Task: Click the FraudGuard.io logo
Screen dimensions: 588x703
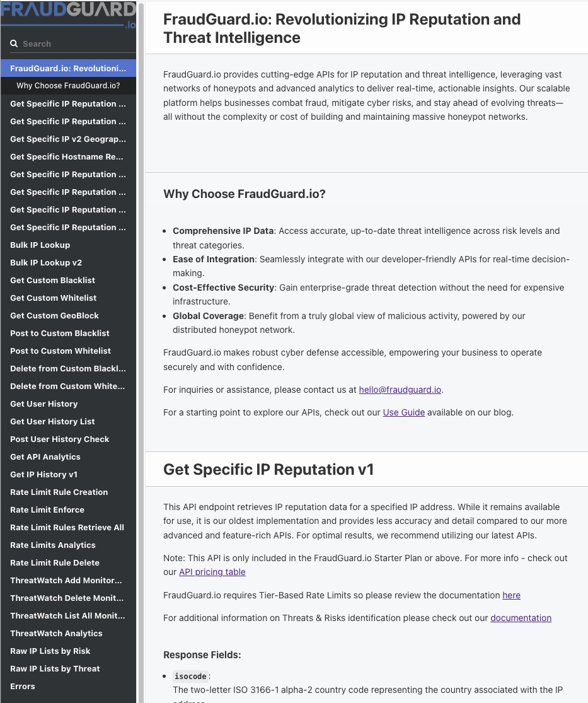Action: (68, 15)
